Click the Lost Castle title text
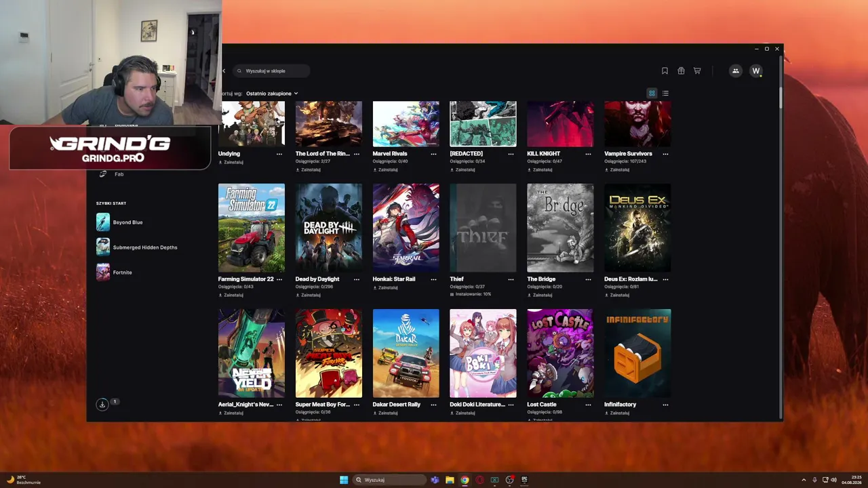Viewport: 868px width, 488px height. pyautogui.click(x=542, y=405)
